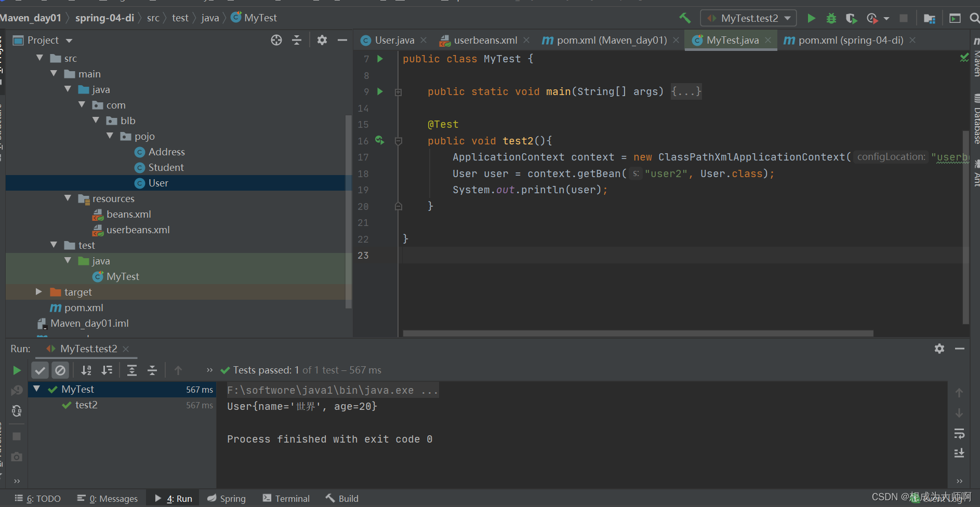The width and height of the screenshot is (980, 507).
Task: Open the Database side panel
Action: coord(975,119)
